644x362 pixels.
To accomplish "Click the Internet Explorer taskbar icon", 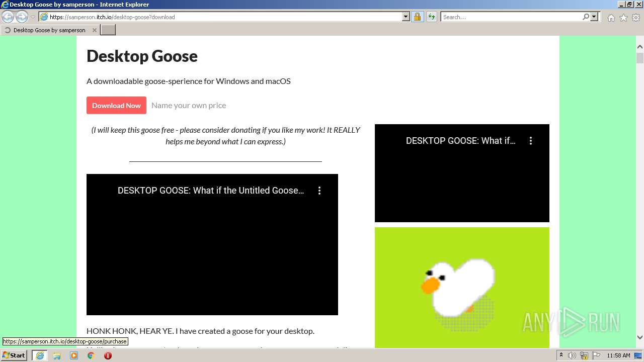I will tap(40, 355).
